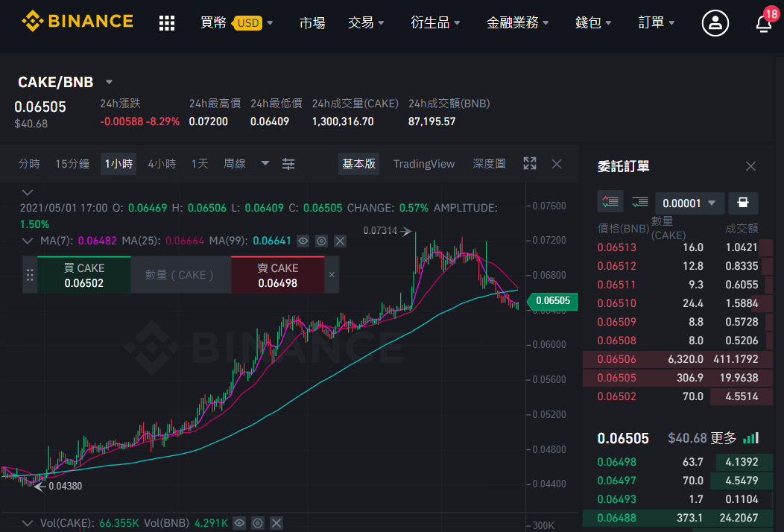The width and height of the screenshot is (784, 532).
Task: Click the 數量 (CAKE) quantity input field
Action: 180,275
